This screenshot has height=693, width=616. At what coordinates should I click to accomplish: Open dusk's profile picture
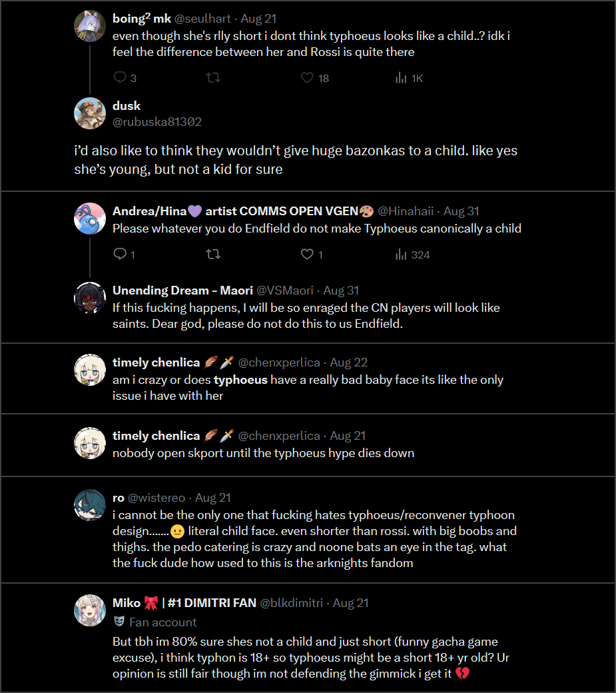pyautogui.click(x=90, y=113)
